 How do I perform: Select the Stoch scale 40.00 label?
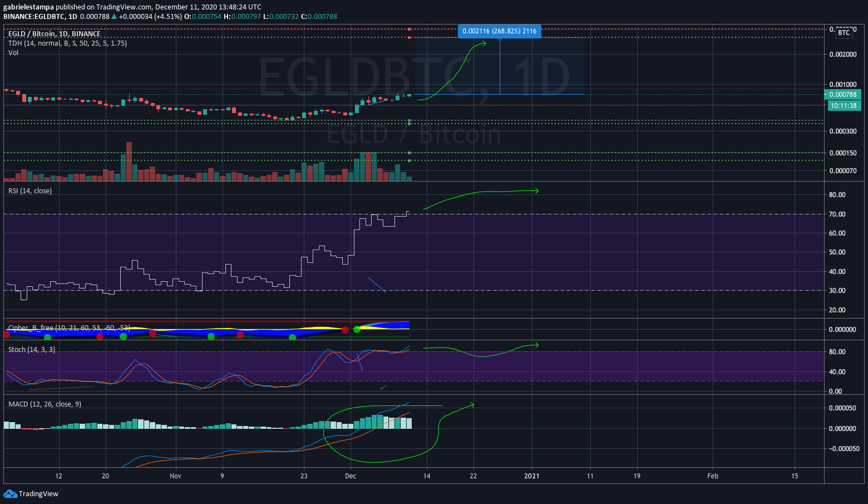837,372
